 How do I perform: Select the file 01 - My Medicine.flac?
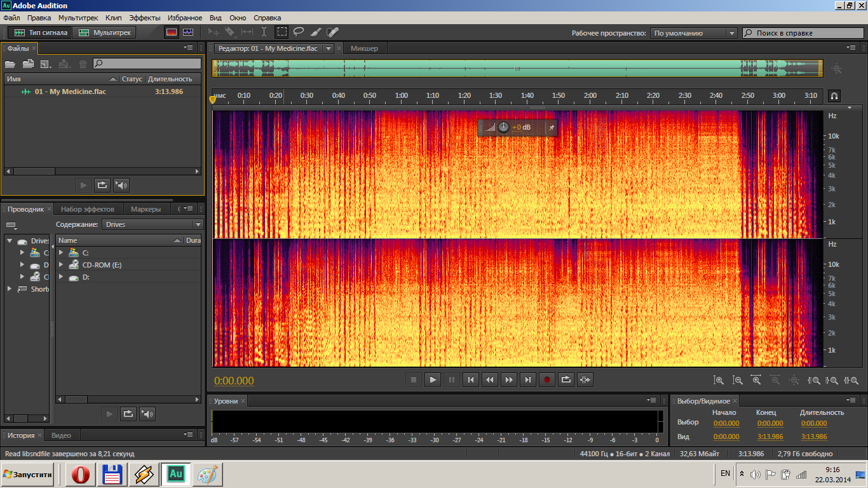point(70,91)
